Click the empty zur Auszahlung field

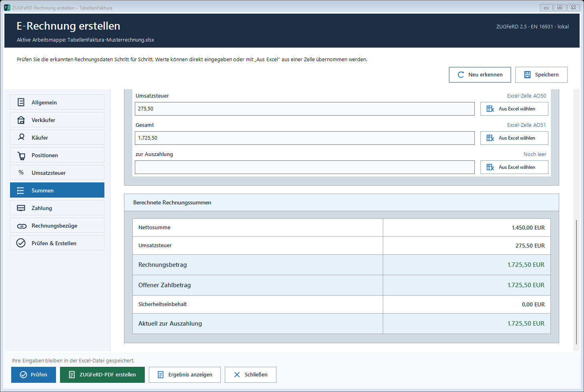pyautogui.click(x=305, y=167)
